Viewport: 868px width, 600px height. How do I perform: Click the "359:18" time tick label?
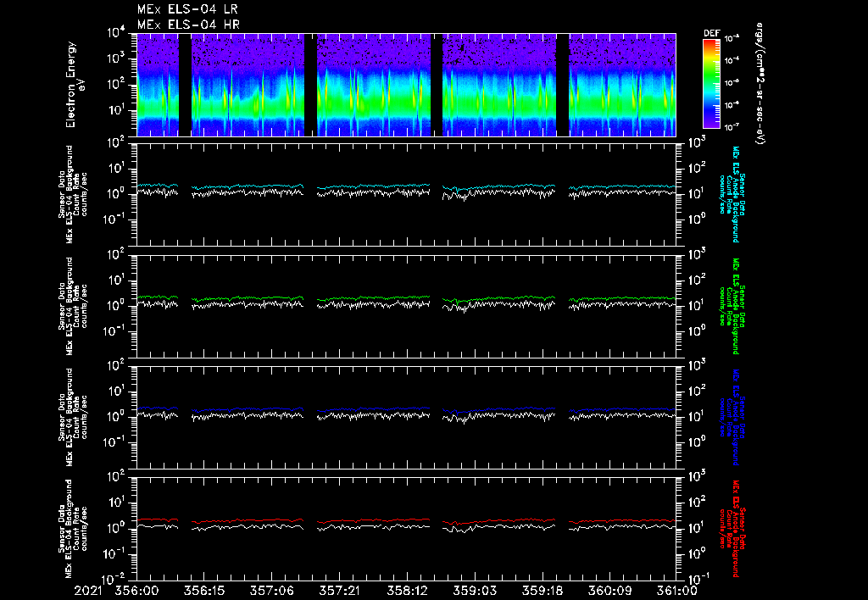click(x=542, y=591)
